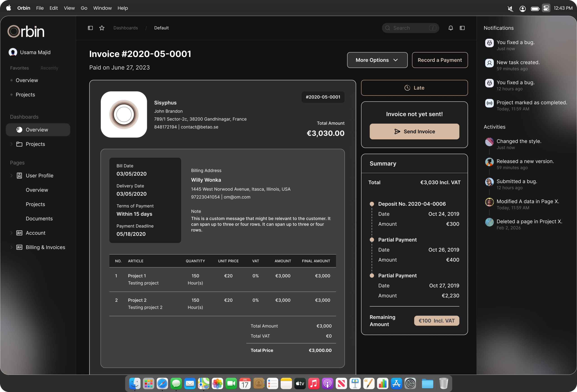Open Control Center in the menu bar
Image resolution: width=577 pixels, height=392 pixels.
[x=546, y=8]
